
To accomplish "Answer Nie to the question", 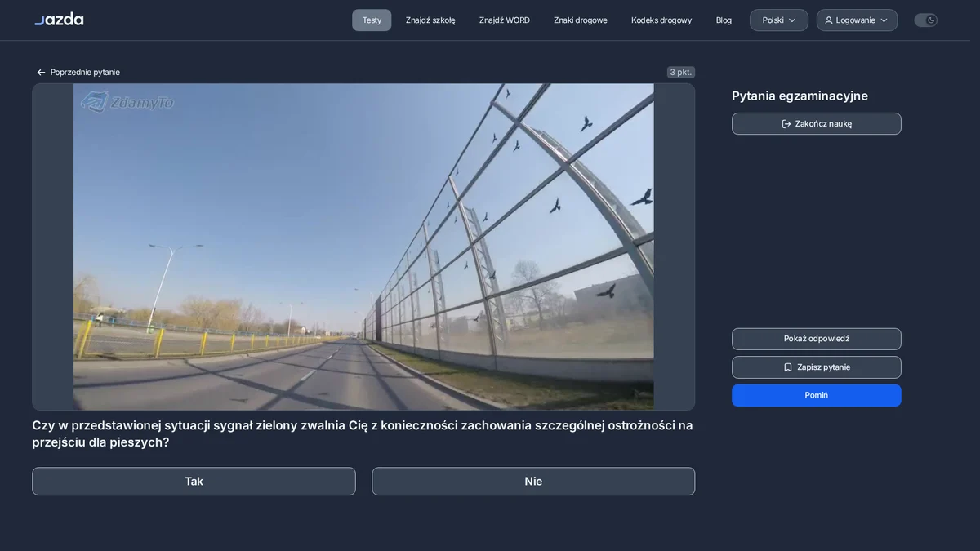I will point(533,482).
